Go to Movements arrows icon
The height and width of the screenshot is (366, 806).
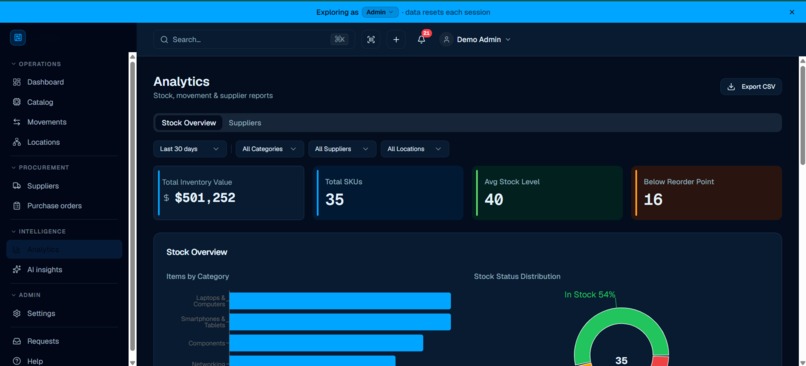coord(16,122)
